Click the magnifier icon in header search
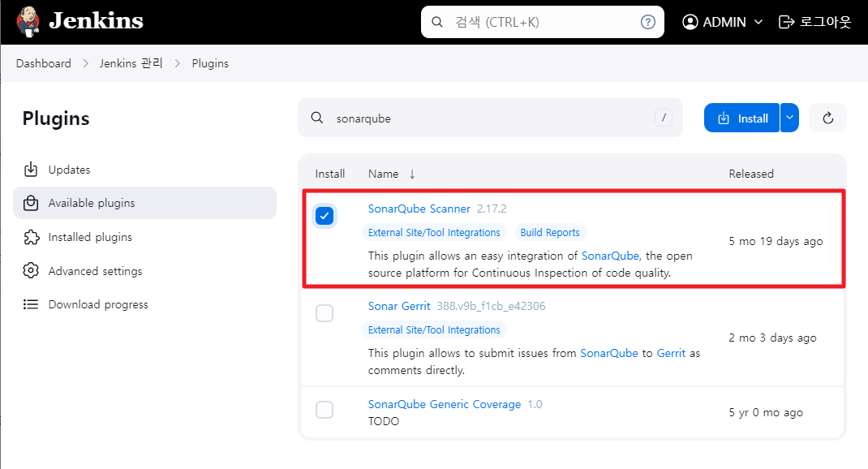 (436, 22)
